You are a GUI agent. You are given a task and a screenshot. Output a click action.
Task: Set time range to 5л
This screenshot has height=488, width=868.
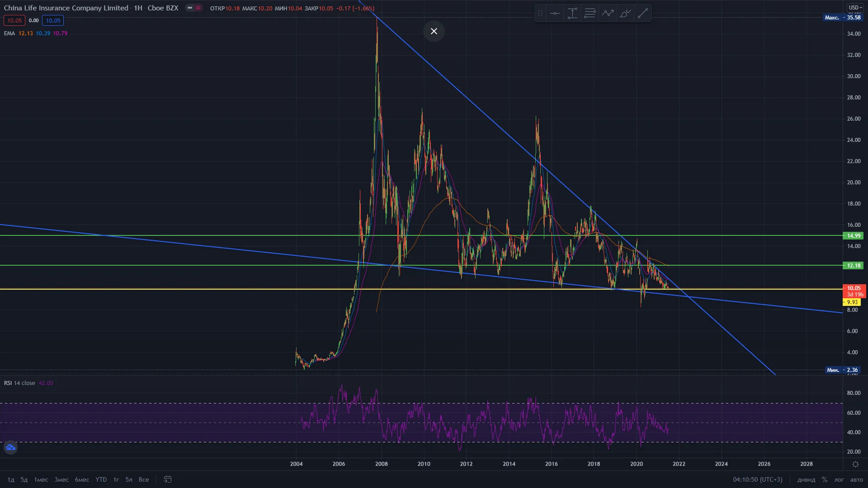coord(129,479)
